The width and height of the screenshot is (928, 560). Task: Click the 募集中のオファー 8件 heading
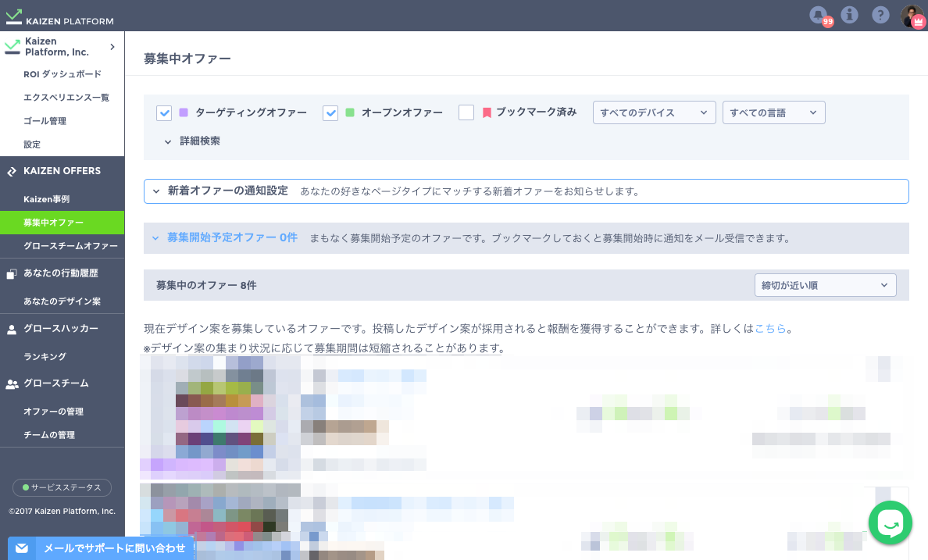point(206,285)
